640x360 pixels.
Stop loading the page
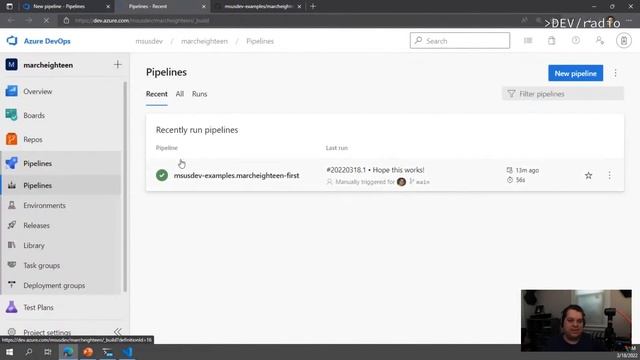[46, 20]
